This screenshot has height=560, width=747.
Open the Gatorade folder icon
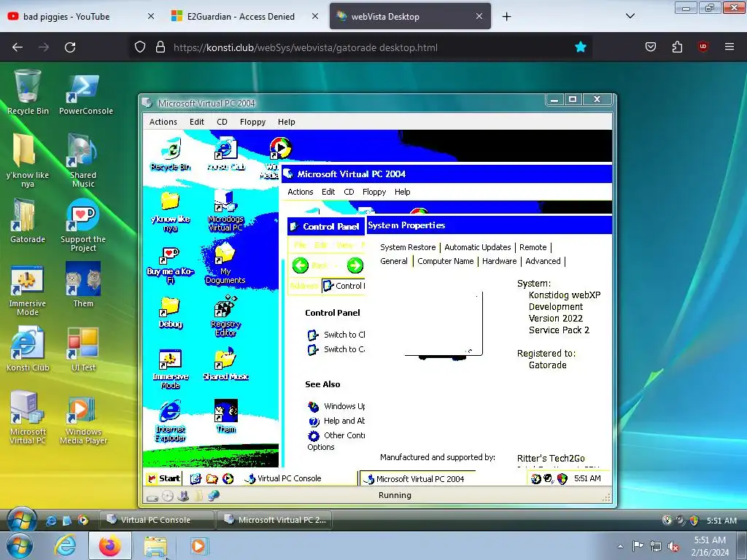(28, 220)
